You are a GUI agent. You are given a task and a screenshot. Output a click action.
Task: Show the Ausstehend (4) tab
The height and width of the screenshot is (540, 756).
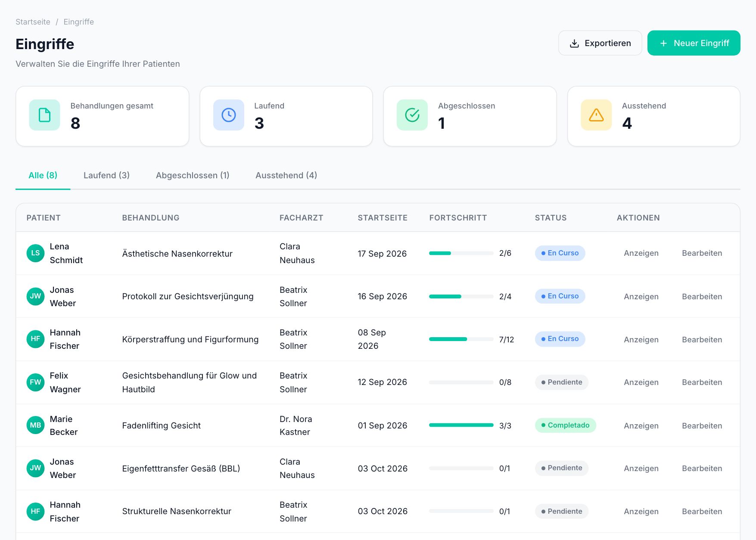pyautogui.click(x=286, y=175)
